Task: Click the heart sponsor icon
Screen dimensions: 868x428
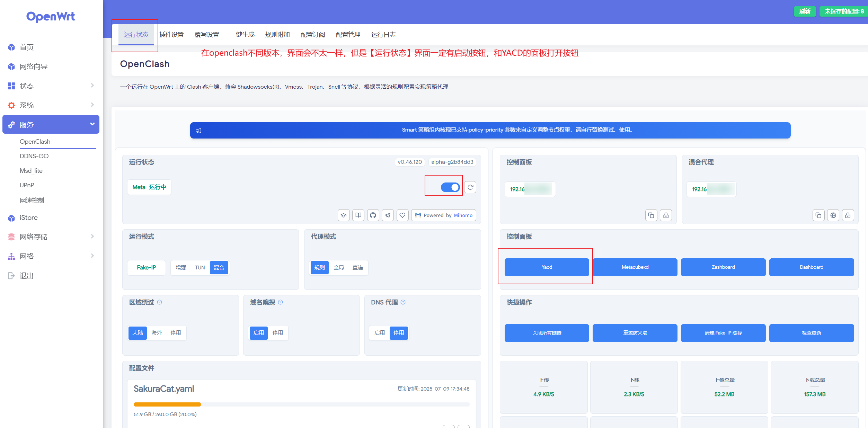Action: [x=402, y=215]
